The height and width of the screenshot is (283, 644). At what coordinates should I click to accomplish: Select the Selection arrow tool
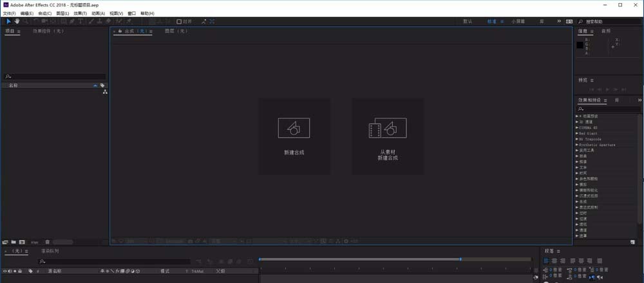click(8, 21)
